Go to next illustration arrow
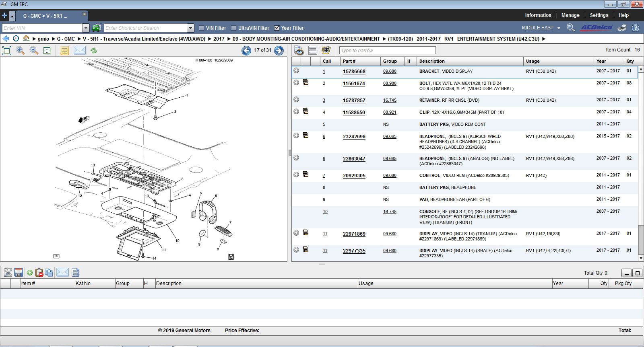This screenshot has height=347, width=644. pos(279,50)
